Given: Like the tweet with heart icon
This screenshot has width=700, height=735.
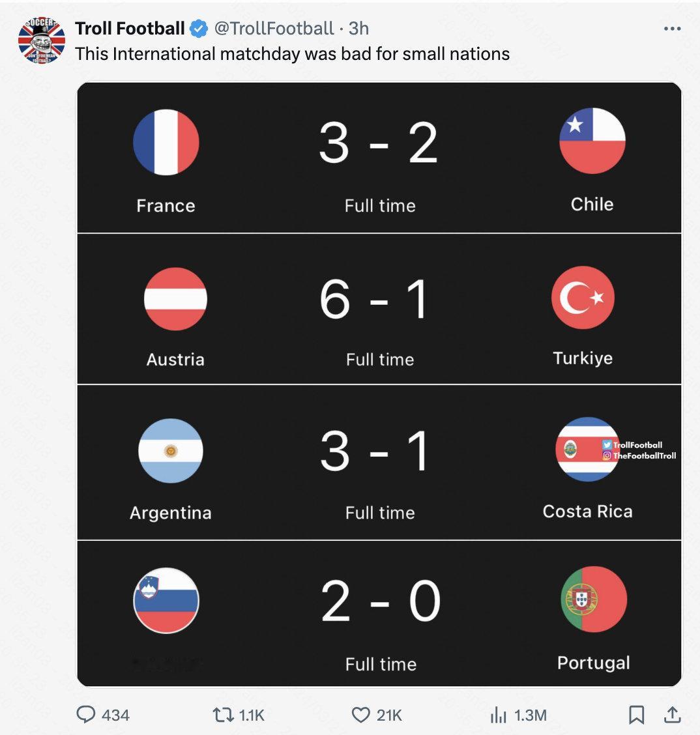Looking at the screenshot, I should [360, 715].
